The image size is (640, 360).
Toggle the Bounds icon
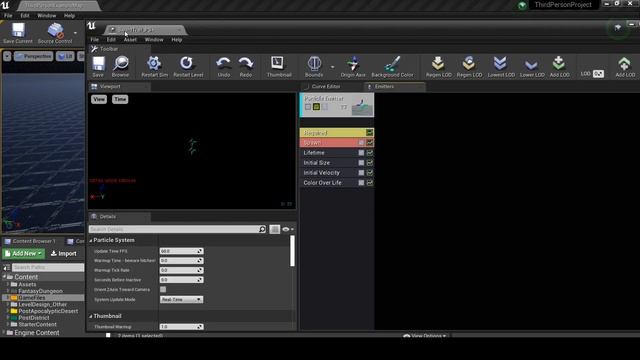pyautogui.click(x=314, y=64)
